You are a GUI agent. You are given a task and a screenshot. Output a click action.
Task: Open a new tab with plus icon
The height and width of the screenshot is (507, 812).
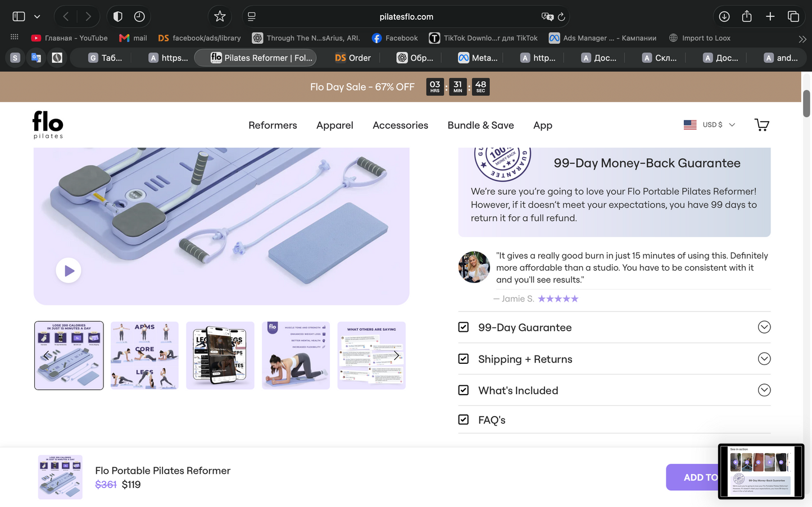pos(770,16)
